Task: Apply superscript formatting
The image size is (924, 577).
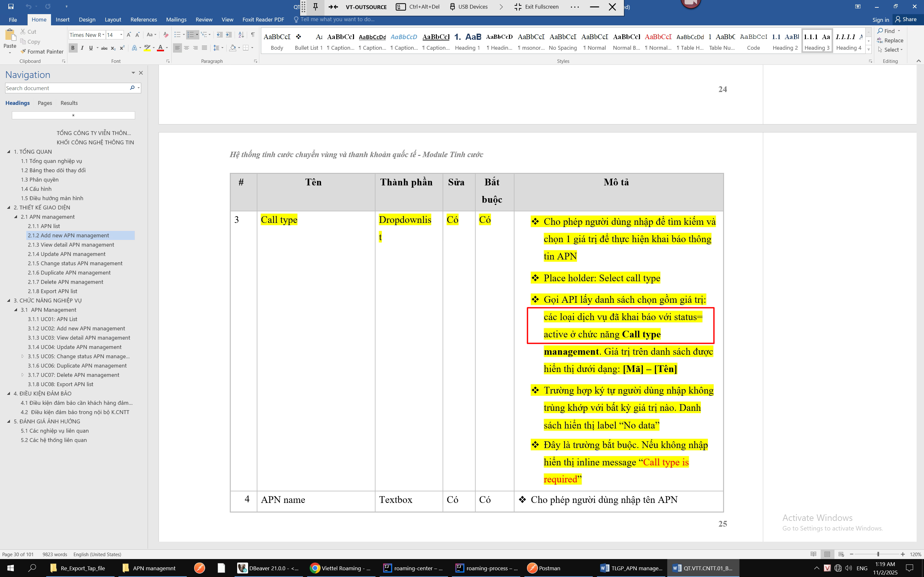Action: tap(122, 48)
